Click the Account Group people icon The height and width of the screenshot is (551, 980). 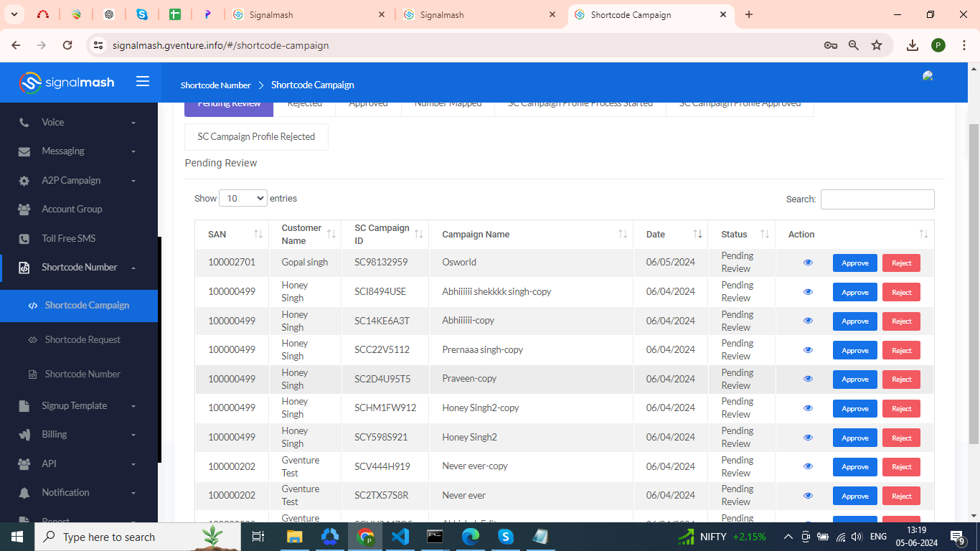24,209
